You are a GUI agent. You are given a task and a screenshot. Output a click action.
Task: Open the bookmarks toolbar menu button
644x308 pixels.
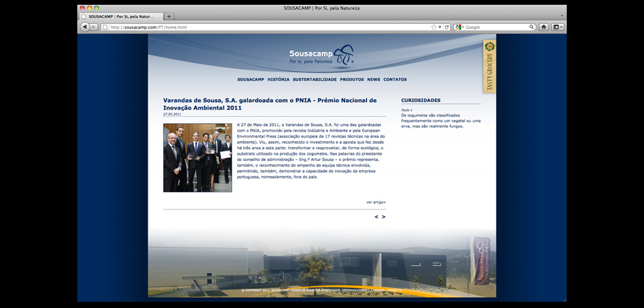pyautogui.click(x=558, y=27)
